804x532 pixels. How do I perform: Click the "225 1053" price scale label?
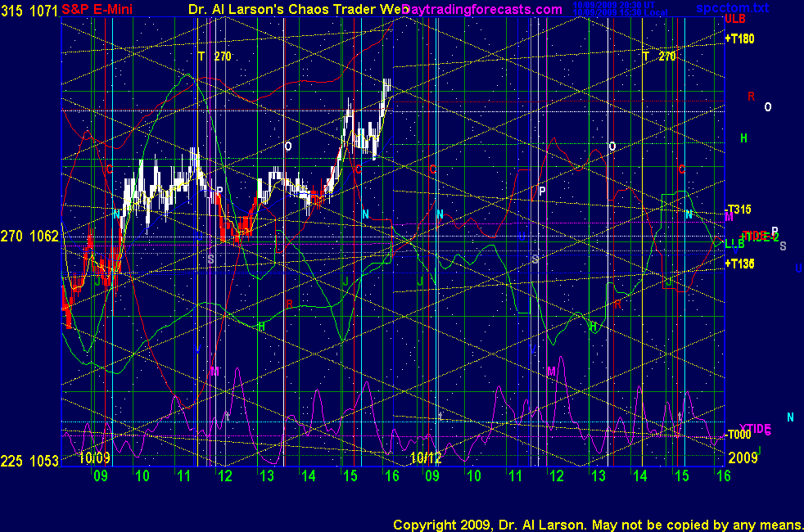click(x=29, y=462)
